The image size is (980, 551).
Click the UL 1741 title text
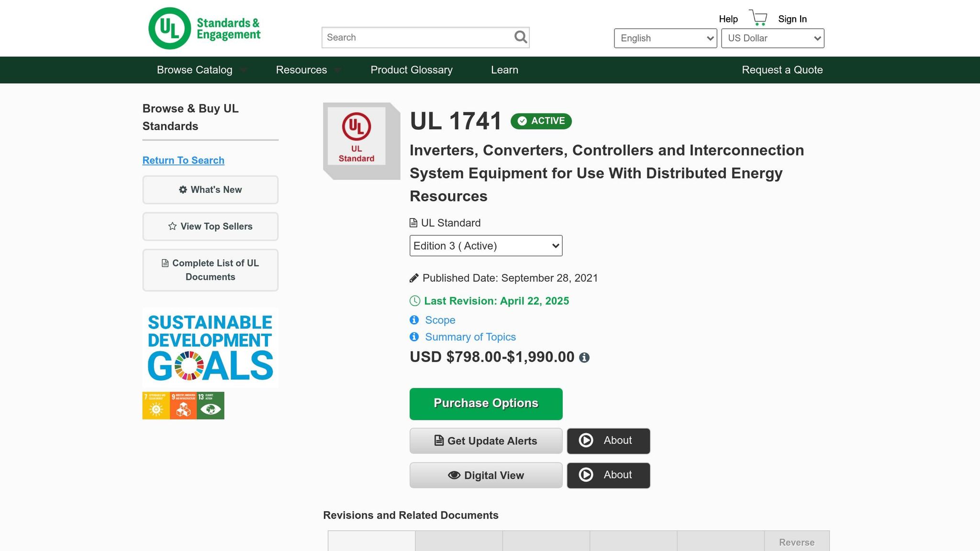click(x=456, y=121)
